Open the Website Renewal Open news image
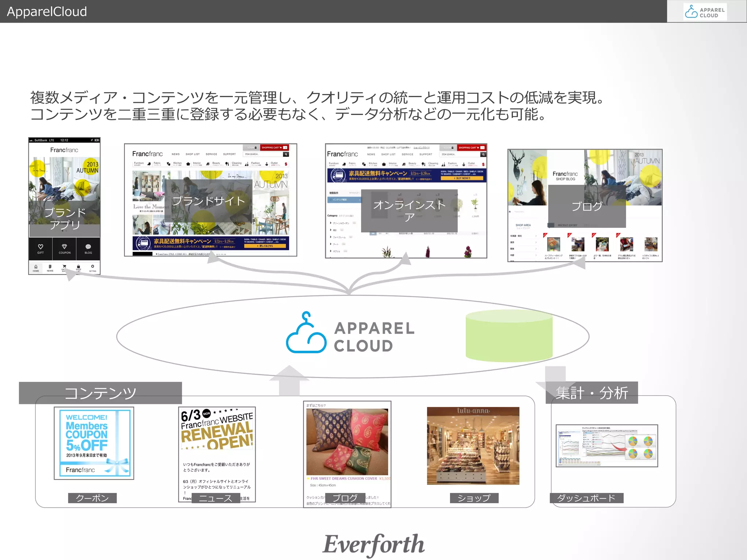Viewport: 747px width, 560px height. coord(217,454)
